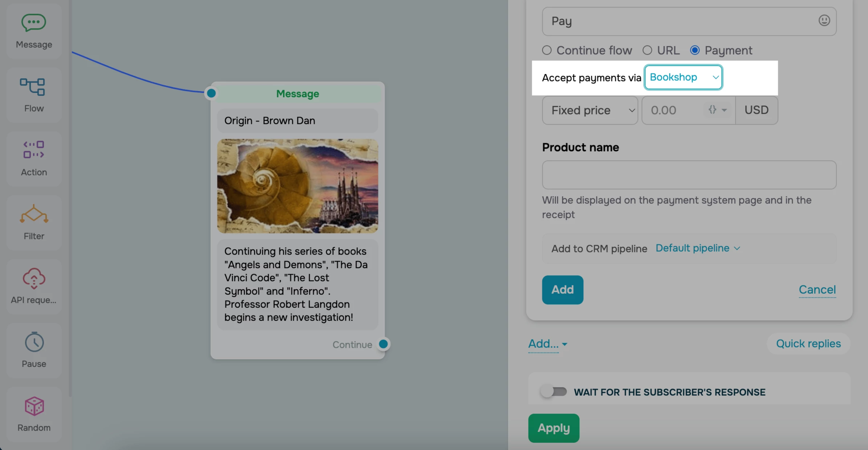
Task: Select the API request block icon
Action: pyautogui.click(x=34, y=279)
